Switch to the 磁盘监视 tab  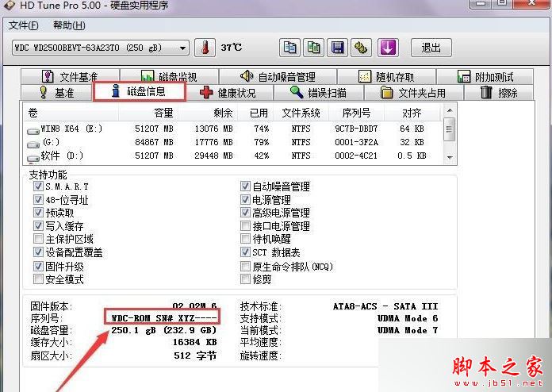coord(169,76)
